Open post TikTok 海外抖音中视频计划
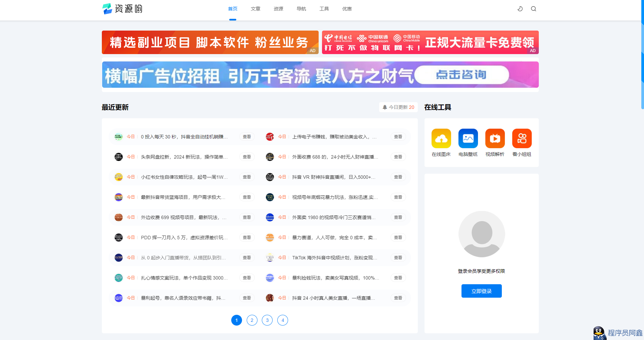The image size is (644, 340). pos(334,258)
